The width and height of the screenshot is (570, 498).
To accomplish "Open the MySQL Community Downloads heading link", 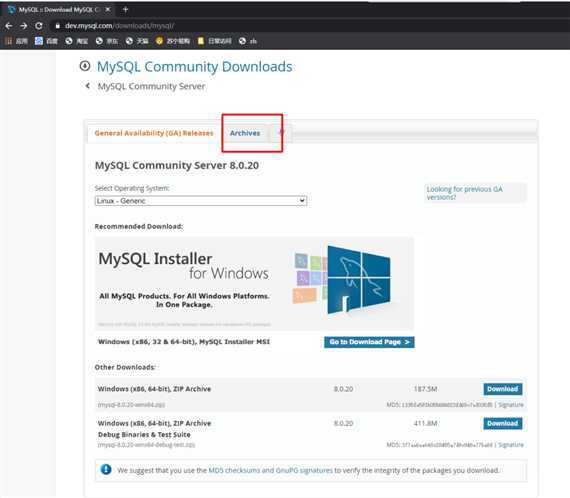I will click(194, 67).
